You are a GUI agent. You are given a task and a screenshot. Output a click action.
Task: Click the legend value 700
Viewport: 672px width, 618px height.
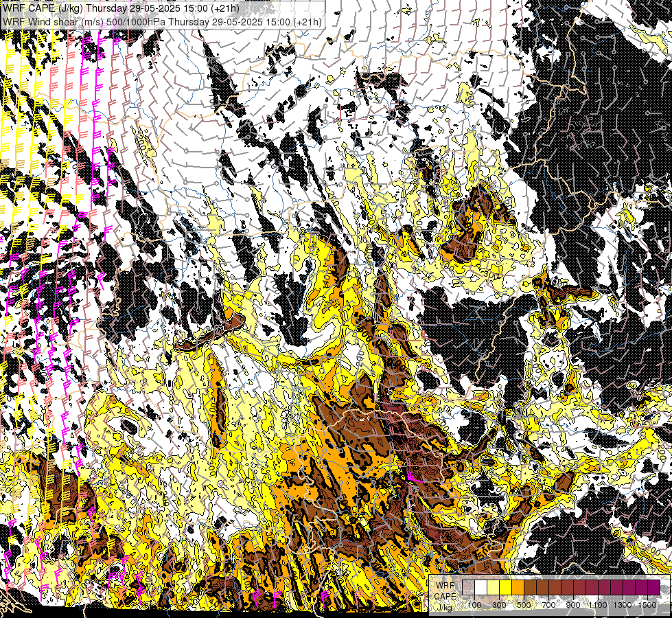pyautogui.click(x=549, y=605)
